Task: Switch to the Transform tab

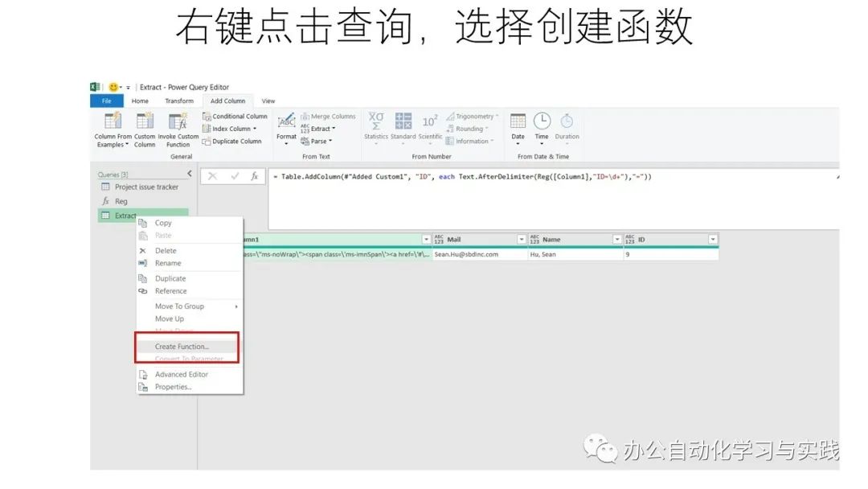Action: [x=179, y=101]
